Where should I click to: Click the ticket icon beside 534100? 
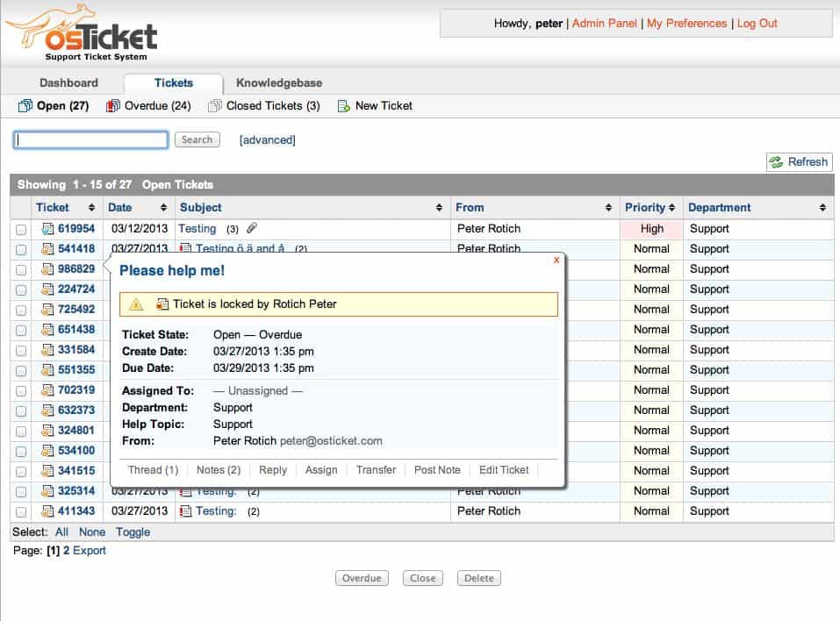(47, 451)
